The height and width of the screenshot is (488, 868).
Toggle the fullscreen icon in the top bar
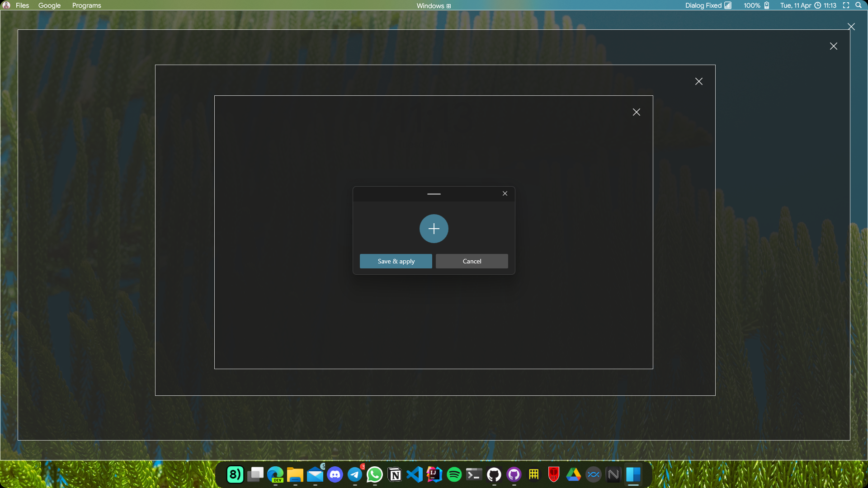(846, 5)
